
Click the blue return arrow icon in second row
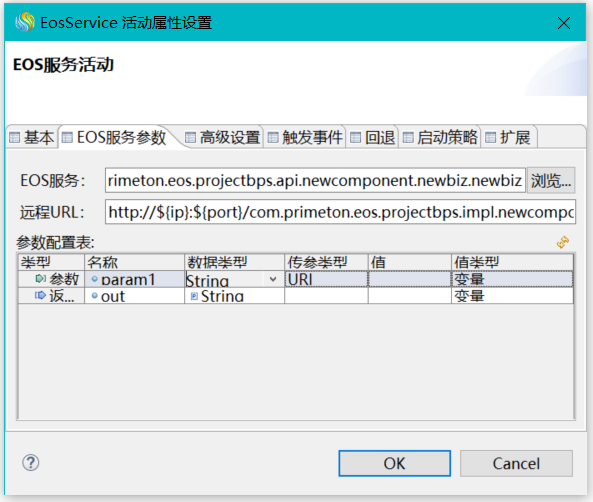[x=40, y=295]
